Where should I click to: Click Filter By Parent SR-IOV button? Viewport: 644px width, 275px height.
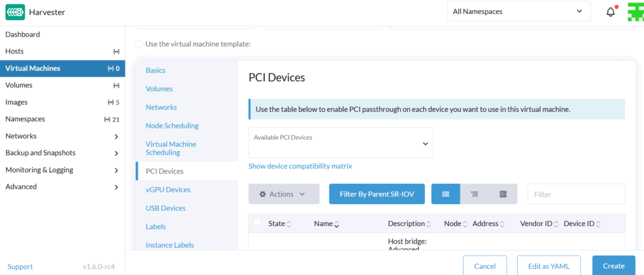(x=377, y=194)
